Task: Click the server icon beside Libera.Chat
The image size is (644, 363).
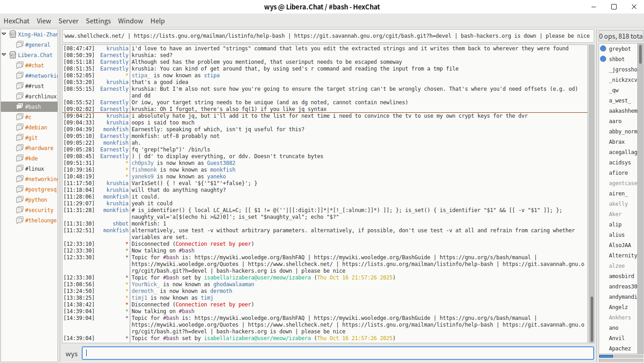Action: coord(13,55)
